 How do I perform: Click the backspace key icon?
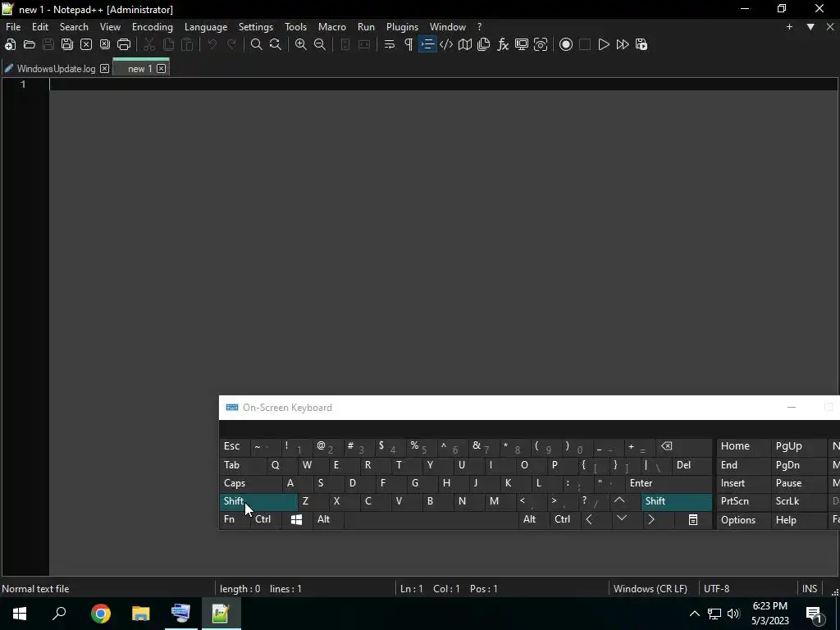coord(684,446)
